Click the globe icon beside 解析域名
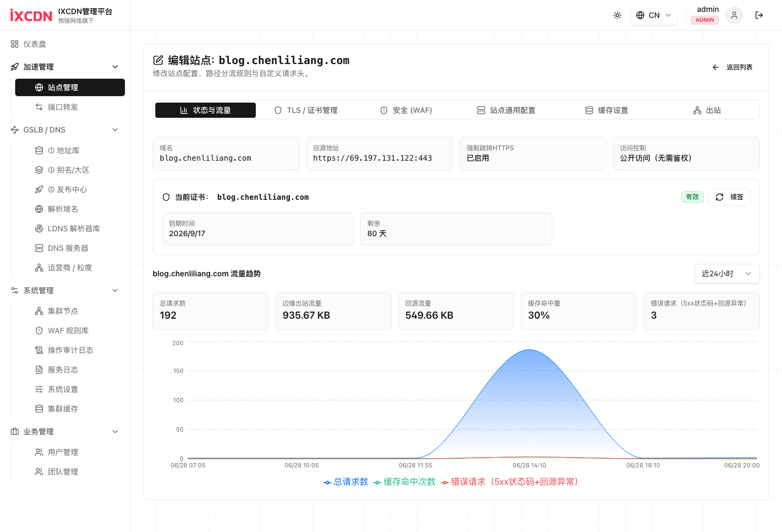 point(39,209)
